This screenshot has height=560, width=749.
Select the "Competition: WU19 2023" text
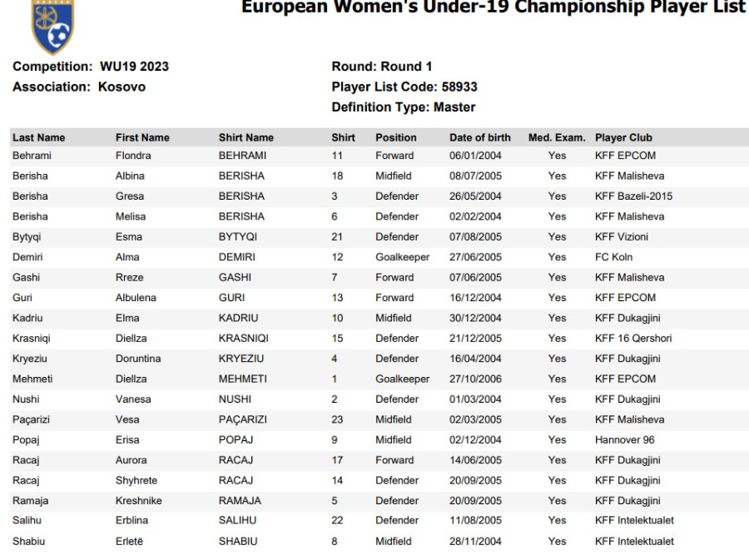91,67
